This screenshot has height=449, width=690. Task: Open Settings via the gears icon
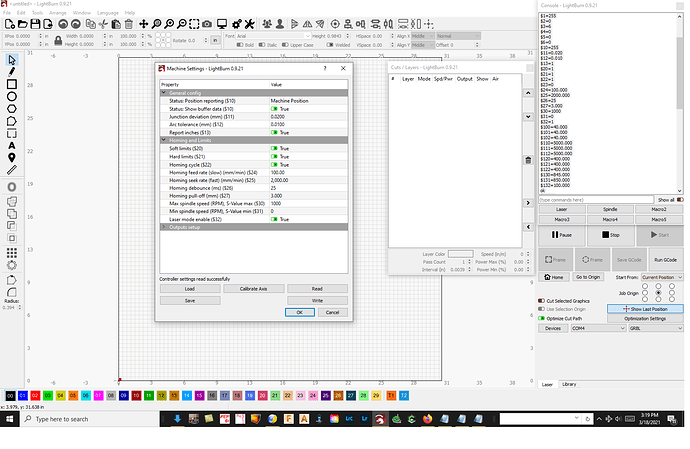237,24
